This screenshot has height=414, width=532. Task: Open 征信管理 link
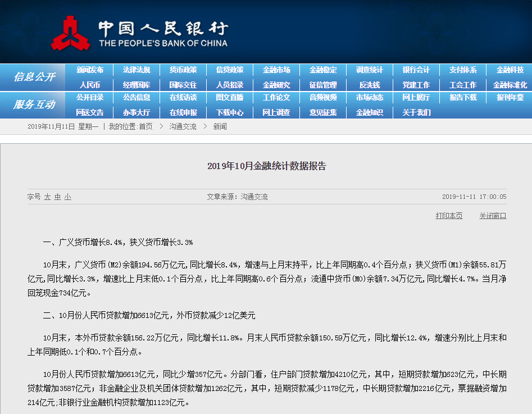click(323, 85)
